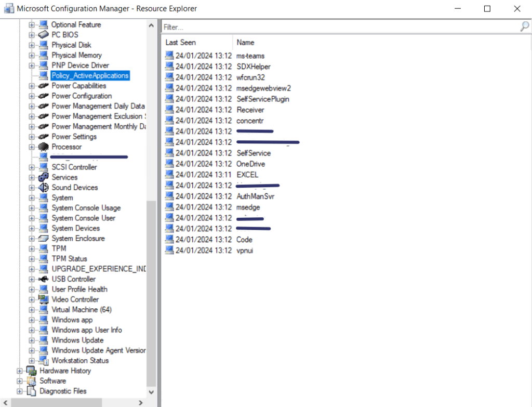Click the Processor chip icon
532x407 pixels.
(x=44, y=147)
